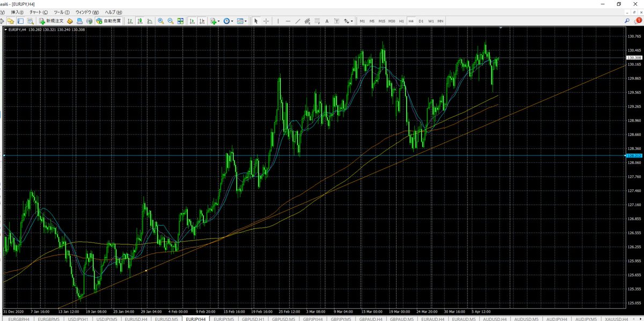The width and height of the screenshot is (644, 321).
Task: Click the chart shift triangle marker atop chart
Action: click(500, 27)
